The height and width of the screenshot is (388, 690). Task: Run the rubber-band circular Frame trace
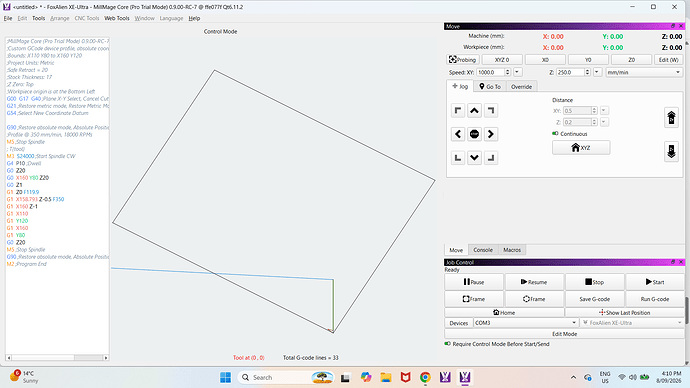(534, 299)
